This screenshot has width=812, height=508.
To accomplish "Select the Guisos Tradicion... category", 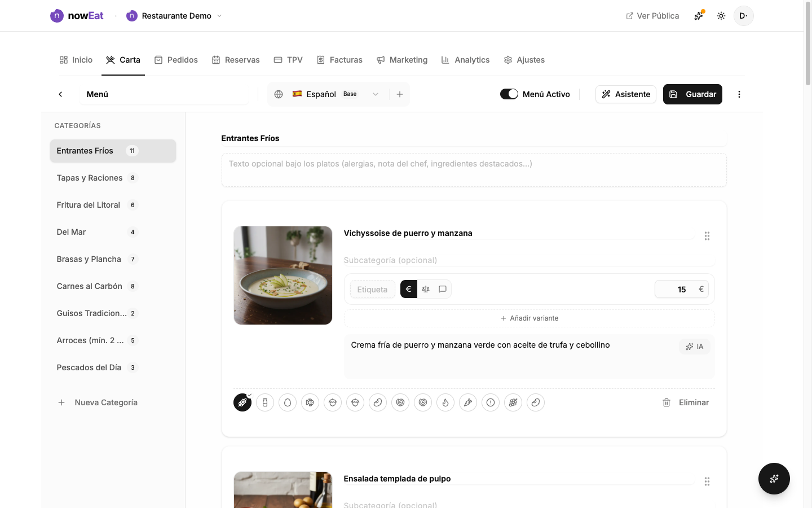I will pos(113,313).
